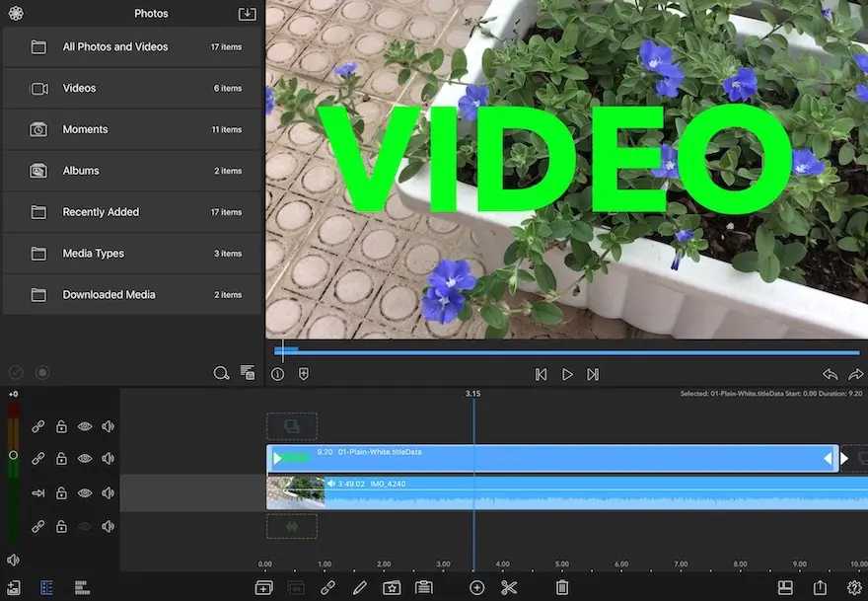
Task: Toggle lock on the top track
Action: tap(61, 426)
